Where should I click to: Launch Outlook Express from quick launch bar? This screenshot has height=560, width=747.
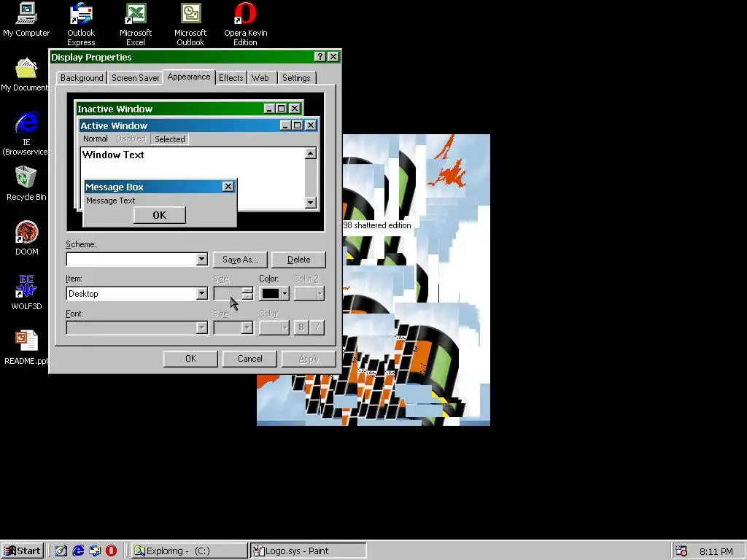click(95, 551)
